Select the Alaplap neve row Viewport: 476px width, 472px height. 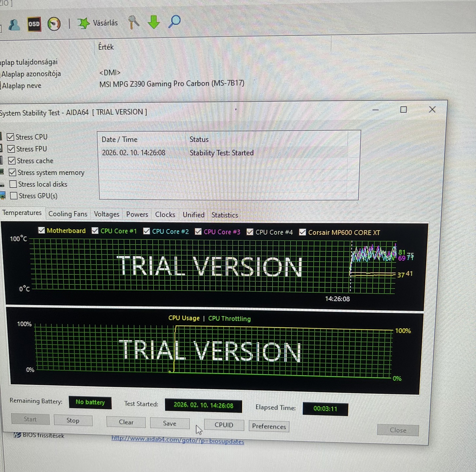(22, 86)
